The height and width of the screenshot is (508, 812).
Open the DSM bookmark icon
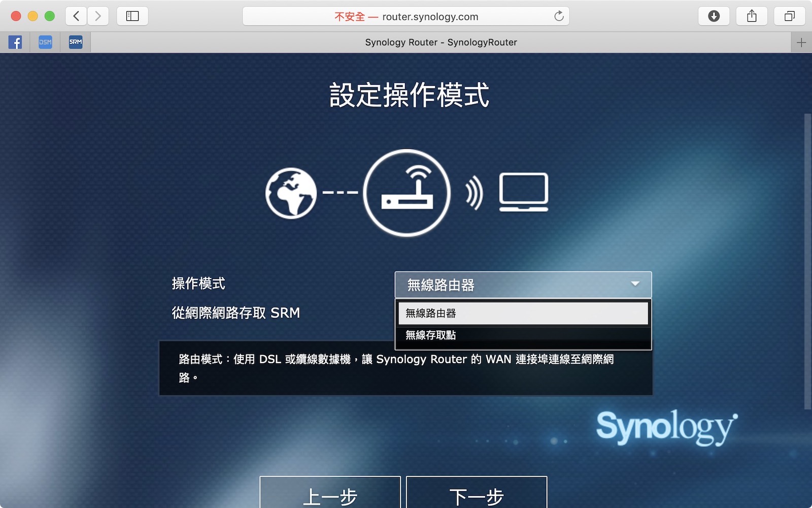[x=45, y=42]
